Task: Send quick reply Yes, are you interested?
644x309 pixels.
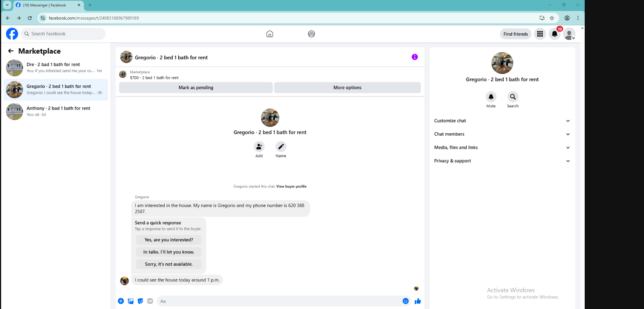Action: click(168, 240)
